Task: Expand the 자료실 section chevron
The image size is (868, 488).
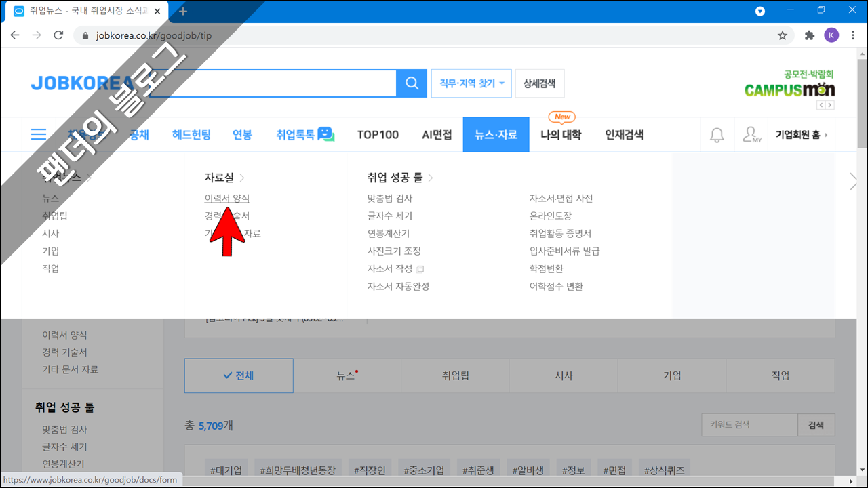Action: (243, 178)
